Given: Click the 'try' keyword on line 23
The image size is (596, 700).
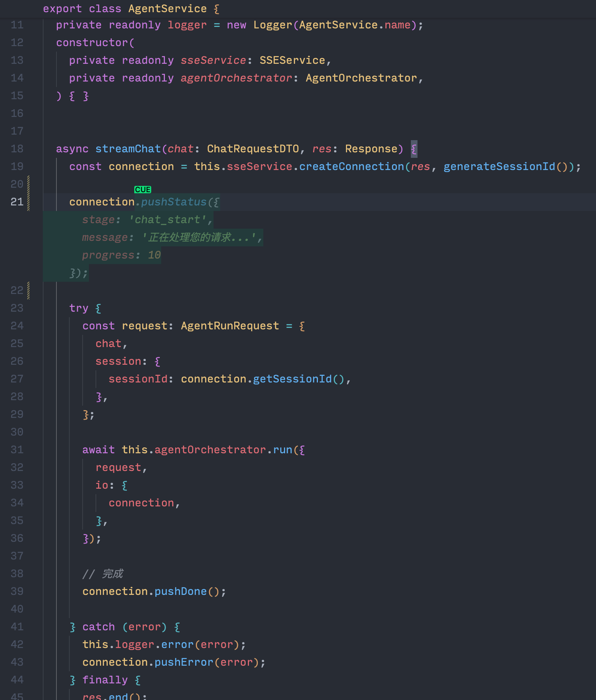Looking at the screenshot, I should point(79,308).
